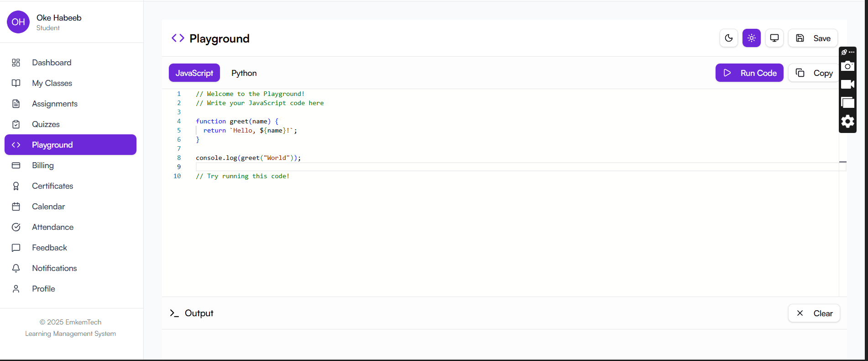This screenshot has width=868, height=361.
Task: Open Notifications bell icon
Action: [16, 268]
